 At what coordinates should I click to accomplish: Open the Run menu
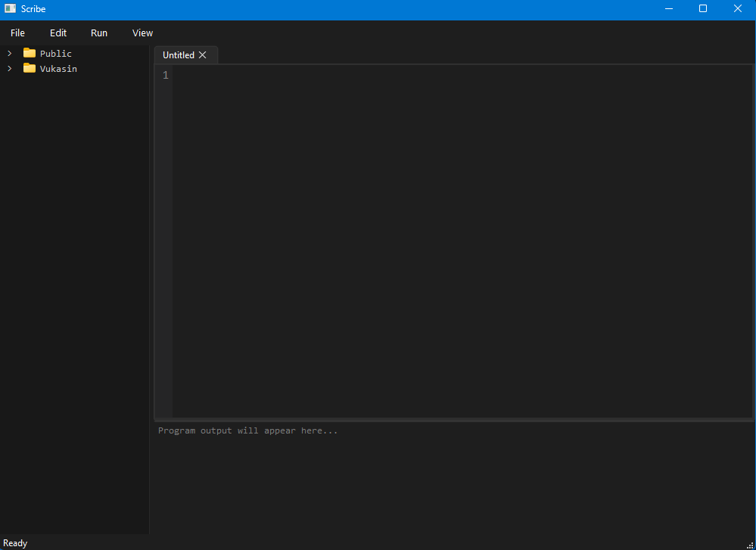(99, 33)
